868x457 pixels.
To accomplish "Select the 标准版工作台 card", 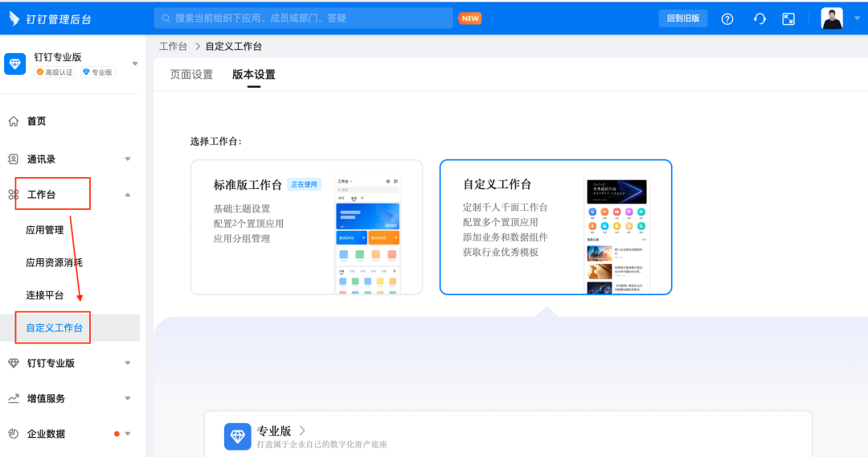I will [x=307, y=227].
